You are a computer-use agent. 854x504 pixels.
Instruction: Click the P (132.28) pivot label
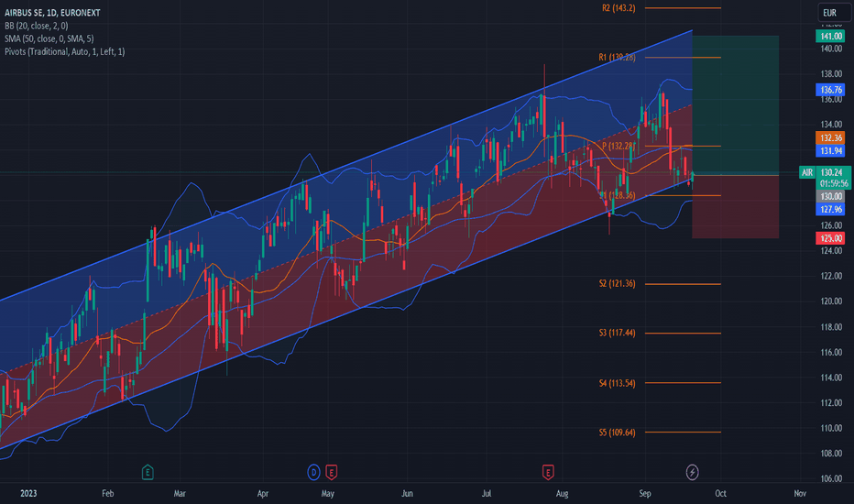pyautogui.click(x=619, y=146)
